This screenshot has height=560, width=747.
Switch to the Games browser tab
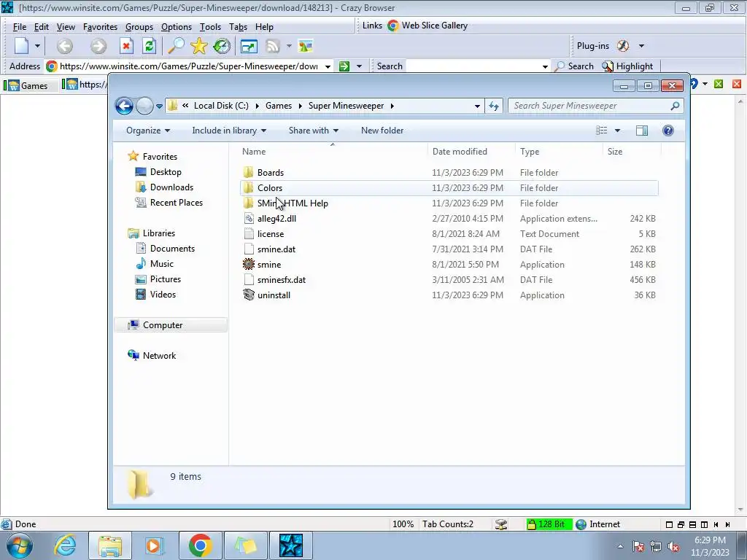(28, 86)
